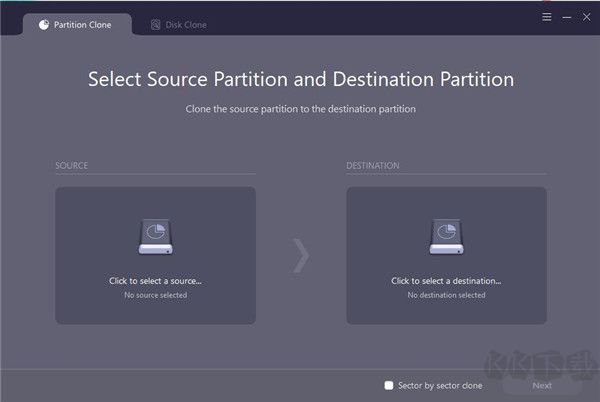Click the source partition drive icon
Image resolution: width=600 pixels, height=402 pixels.
click(x=155, y=237)
